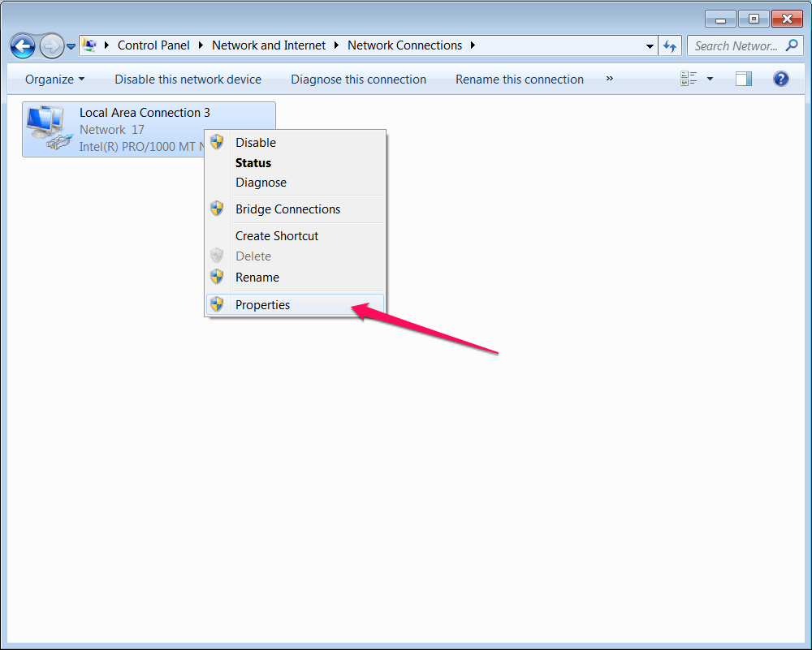Screen dimensions: 812x650
Task: Minimize the Network Connections window
Action: tap(720, 19)
